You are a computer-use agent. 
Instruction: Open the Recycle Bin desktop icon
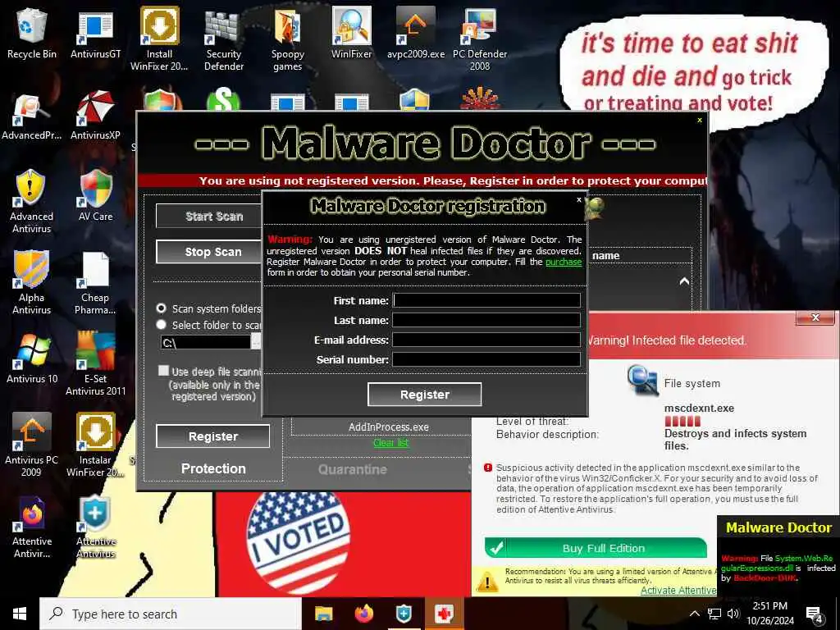(32, 33)
